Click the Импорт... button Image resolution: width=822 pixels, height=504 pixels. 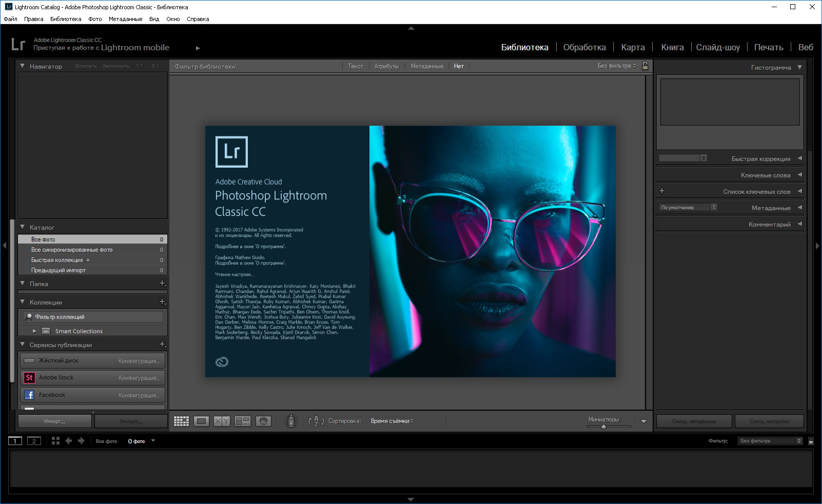tap(55, 421)
